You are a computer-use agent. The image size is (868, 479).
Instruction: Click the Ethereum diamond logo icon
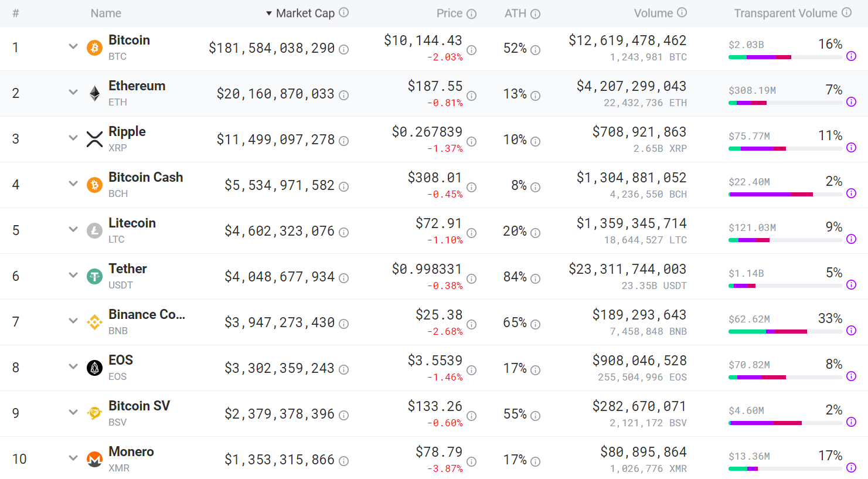click(94, 93)
